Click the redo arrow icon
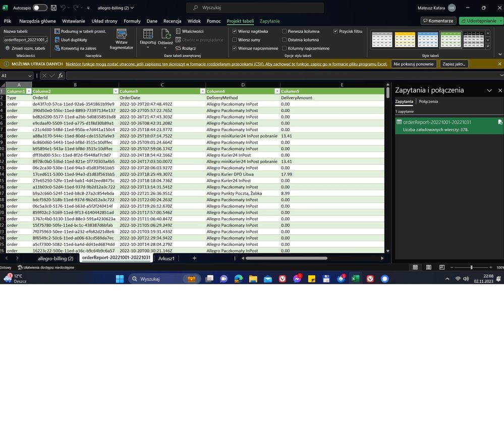This screenshot has height=442, width=504. (76, 8)
